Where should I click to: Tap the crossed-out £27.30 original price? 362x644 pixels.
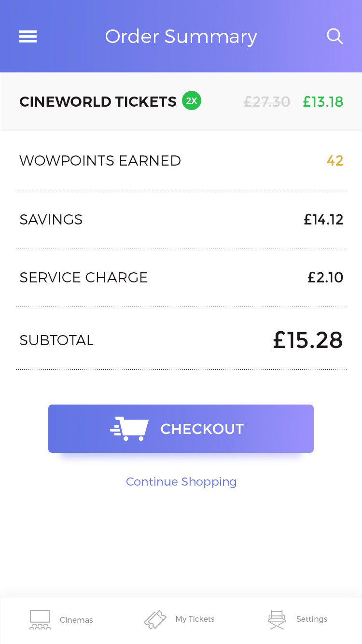[267, 102]
